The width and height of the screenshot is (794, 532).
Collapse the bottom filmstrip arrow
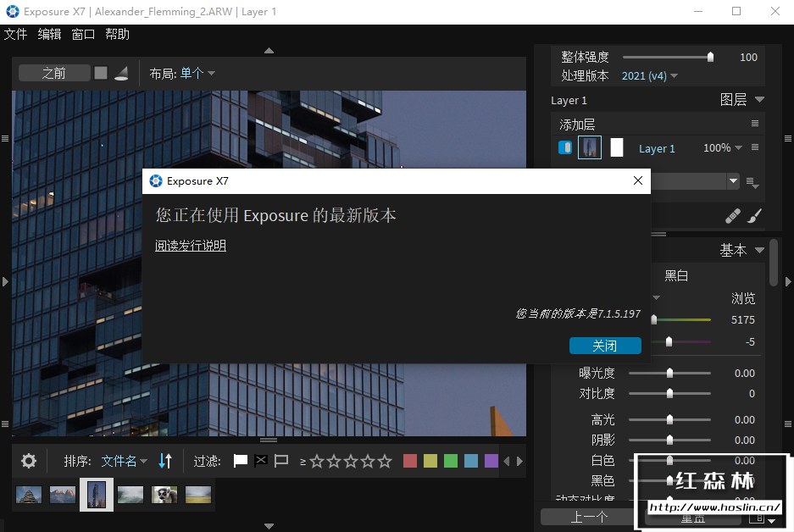click(269, 526)
